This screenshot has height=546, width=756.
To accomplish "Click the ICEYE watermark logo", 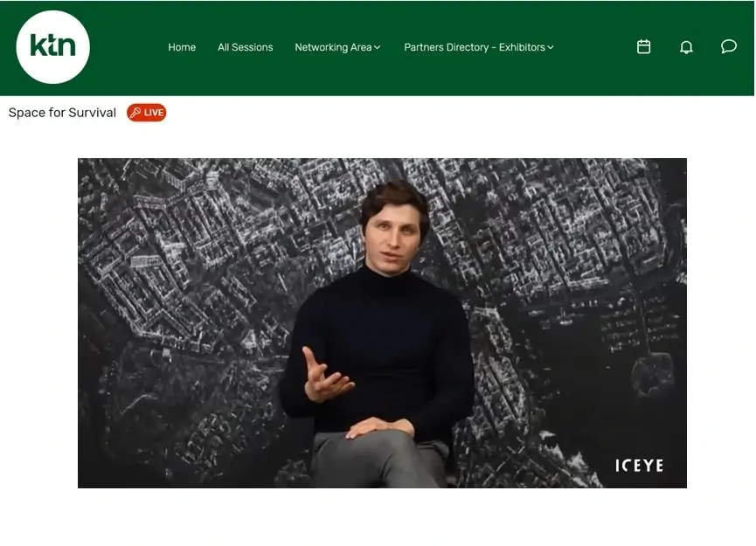I will (639, 466).
